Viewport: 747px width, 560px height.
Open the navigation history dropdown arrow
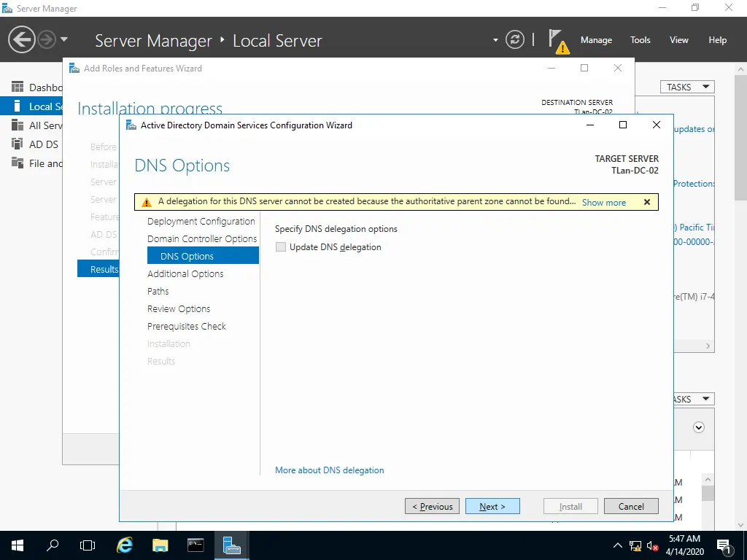click(x=64, y=39)
